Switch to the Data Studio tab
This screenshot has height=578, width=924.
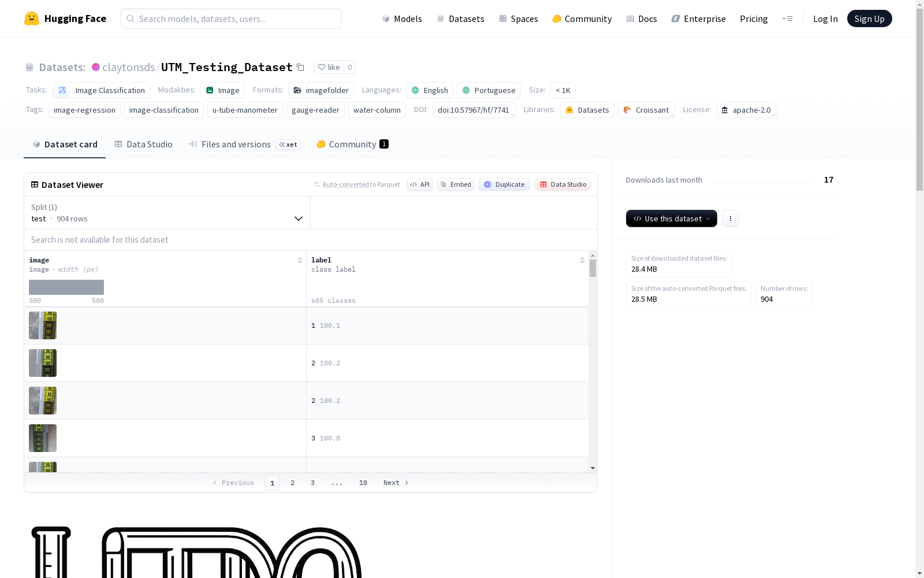pyautogui.click(x=144, y=144)
